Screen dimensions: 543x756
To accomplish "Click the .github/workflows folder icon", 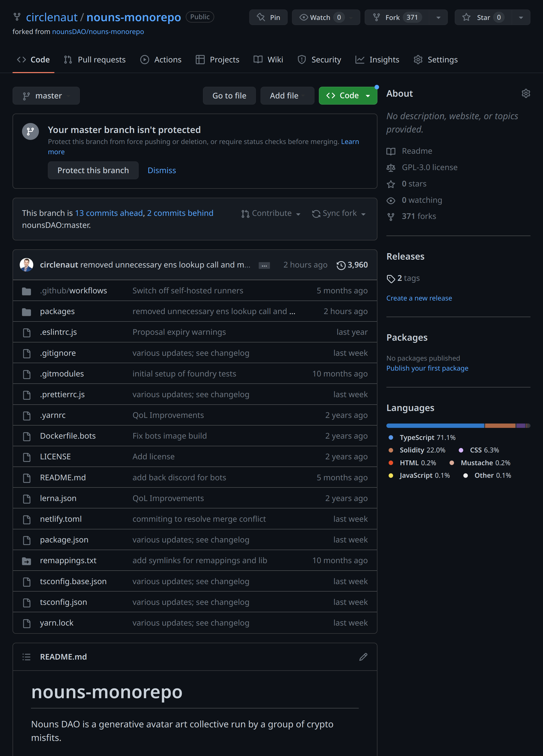I will point(26,291).
